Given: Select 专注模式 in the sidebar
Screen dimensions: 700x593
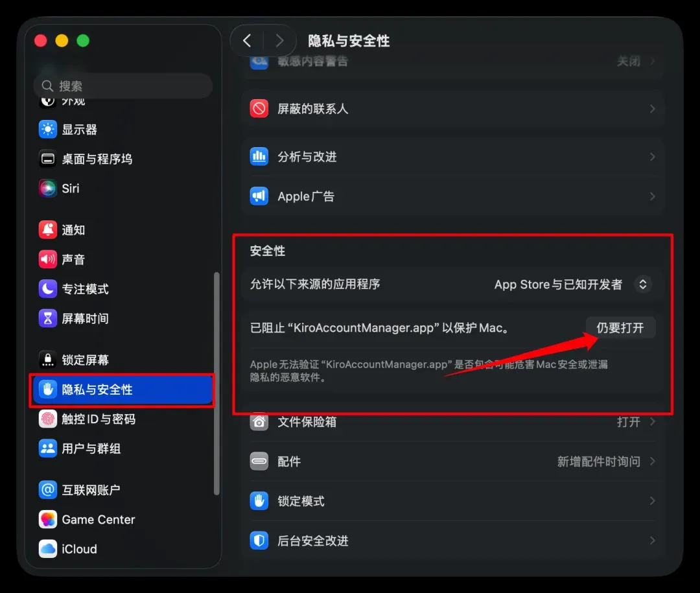Looking at the screenshot, I should tap(121, 289).
